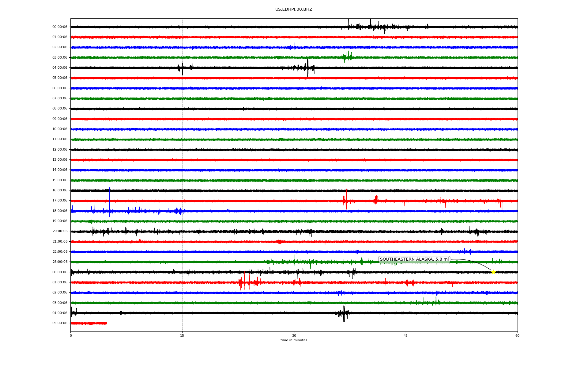Click the short red trace at 05:00:06
588x368 pixels.
pyautogui.click(x=89, y=323)
